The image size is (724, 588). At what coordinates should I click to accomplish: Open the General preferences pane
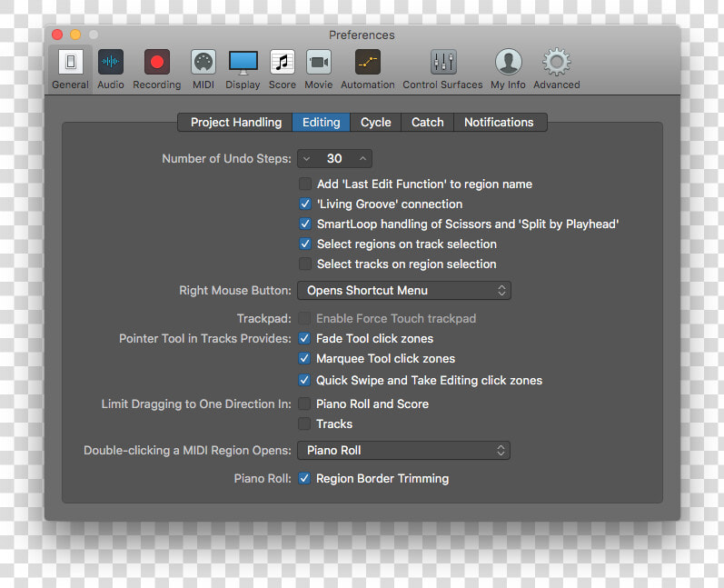pos(70,69)
